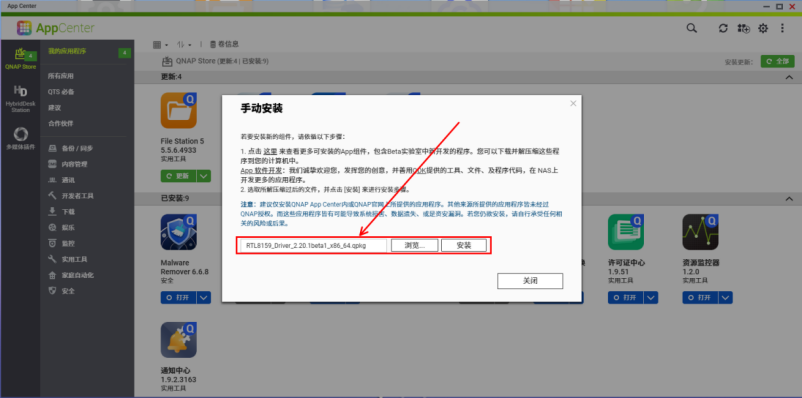Open the sort order dropdown
This screenshot has width=802, height=398.
(x=184, y=45)
